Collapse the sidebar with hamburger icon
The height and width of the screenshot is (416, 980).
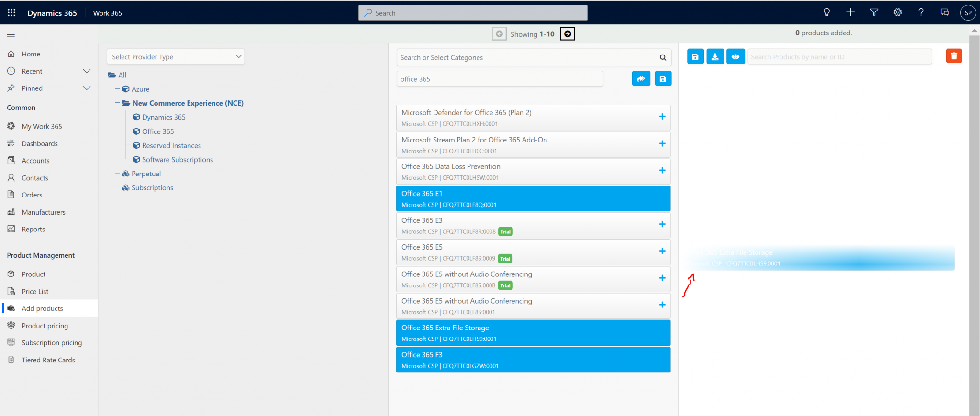[11, 35]
